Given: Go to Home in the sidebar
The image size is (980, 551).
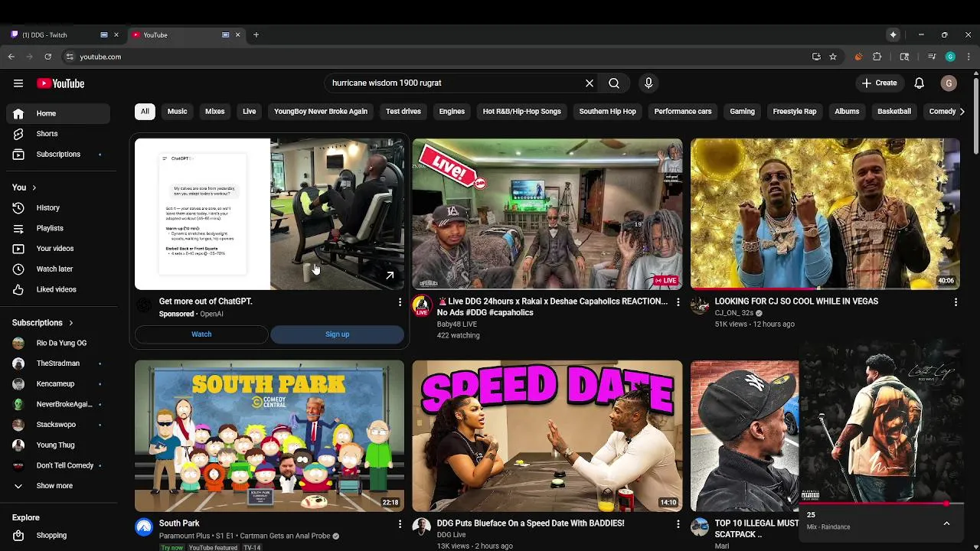Looking at the screenshot, I should 58,113.
